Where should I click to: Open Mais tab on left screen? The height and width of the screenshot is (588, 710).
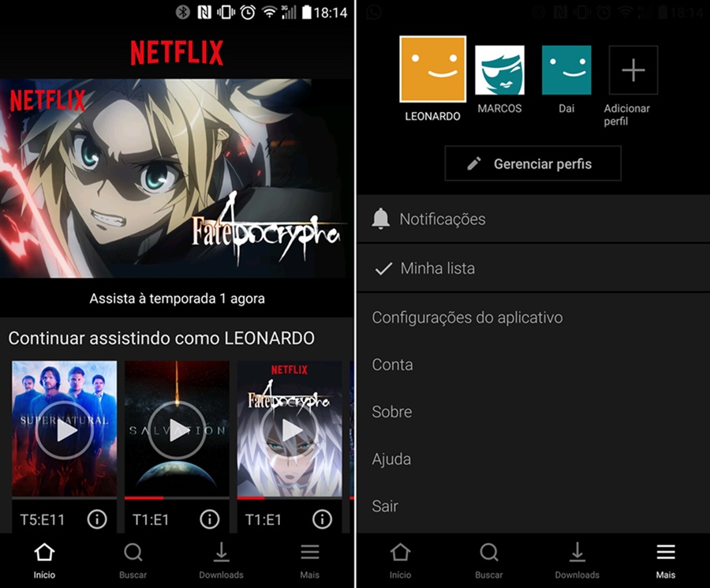[x=310, y=561]
